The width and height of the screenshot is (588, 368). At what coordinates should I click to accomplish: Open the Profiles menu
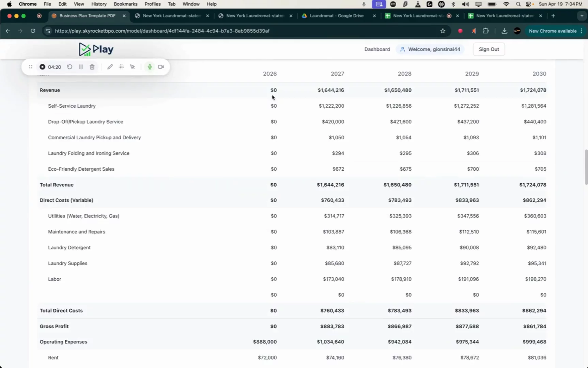point(152,4)
